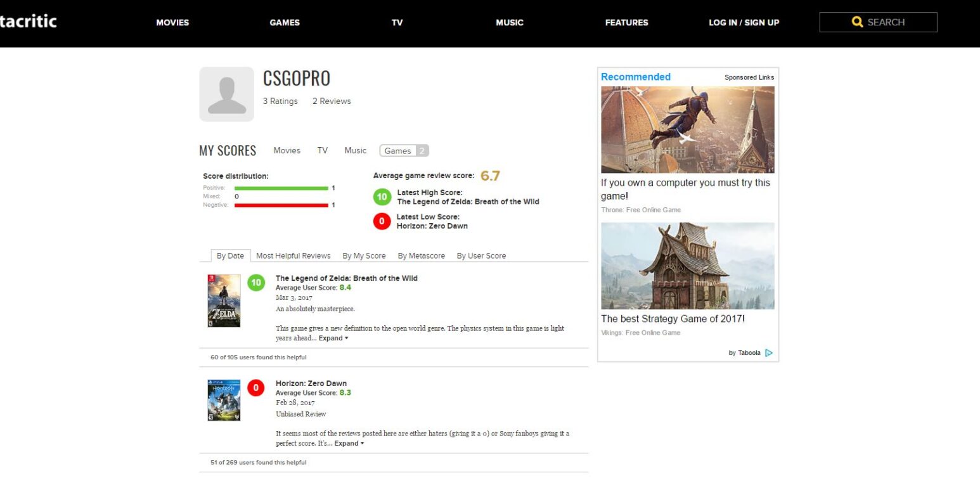Click the Horizon Zero Dawn cover thumbnail

[x=224, y=400]
